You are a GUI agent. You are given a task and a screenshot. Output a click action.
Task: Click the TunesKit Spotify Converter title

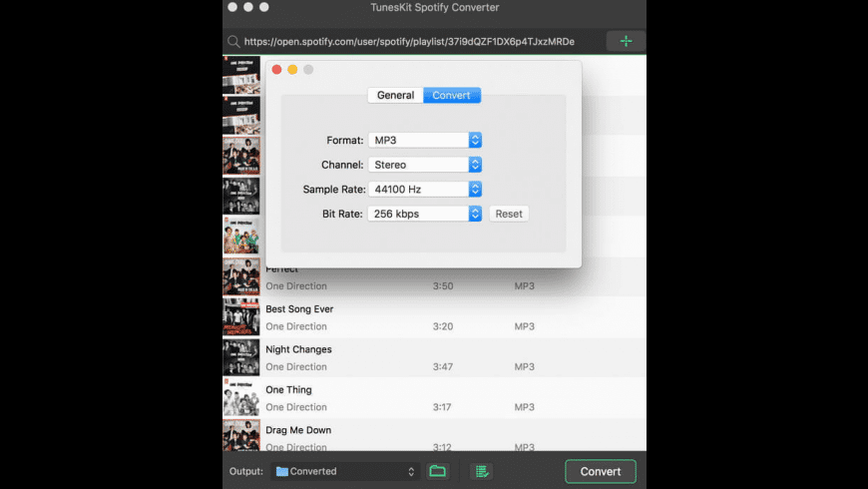pos(435,7)
